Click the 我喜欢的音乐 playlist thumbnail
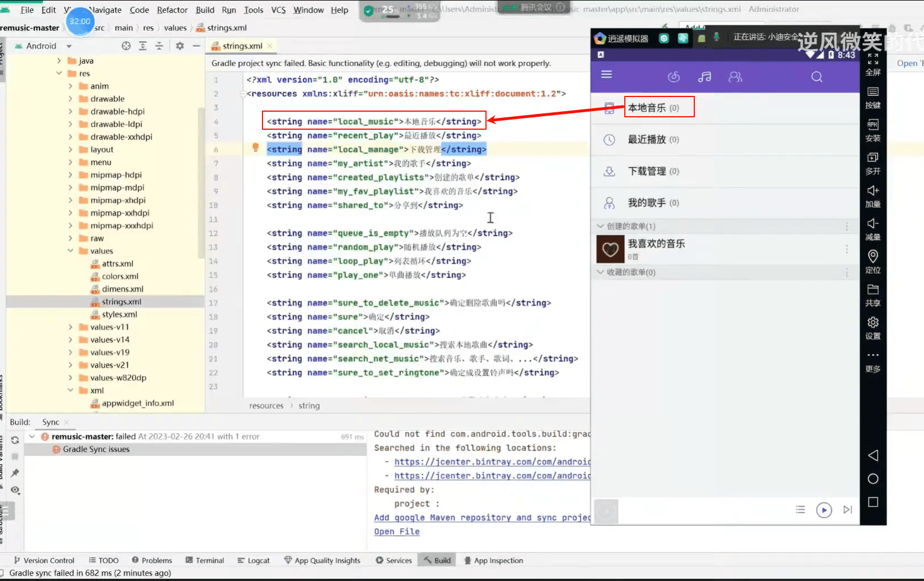Image resolution: width=924 pixels, height=581 pixels. [x=610, y=249]
